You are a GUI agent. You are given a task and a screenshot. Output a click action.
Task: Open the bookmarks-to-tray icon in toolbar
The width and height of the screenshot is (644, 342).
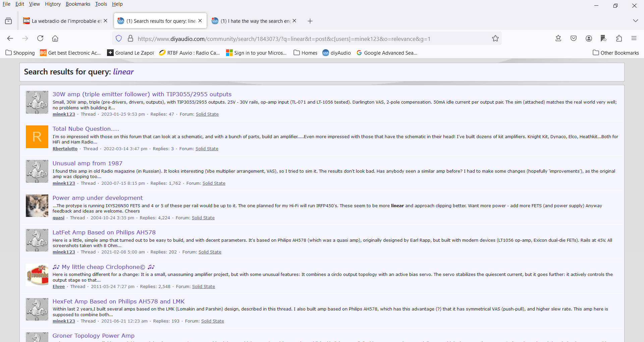coord(558,38)
